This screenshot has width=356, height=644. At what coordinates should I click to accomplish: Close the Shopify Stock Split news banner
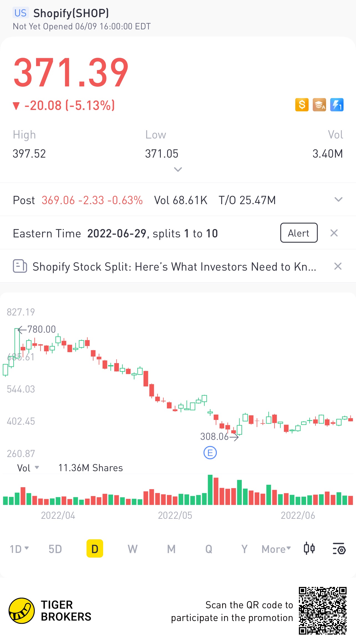click(338, 266)
